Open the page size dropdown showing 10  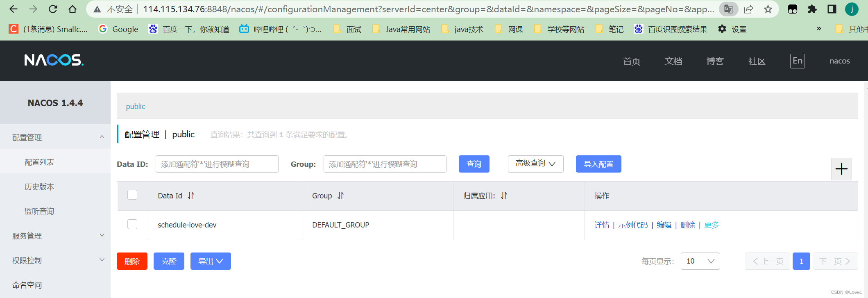pos(700,261)
